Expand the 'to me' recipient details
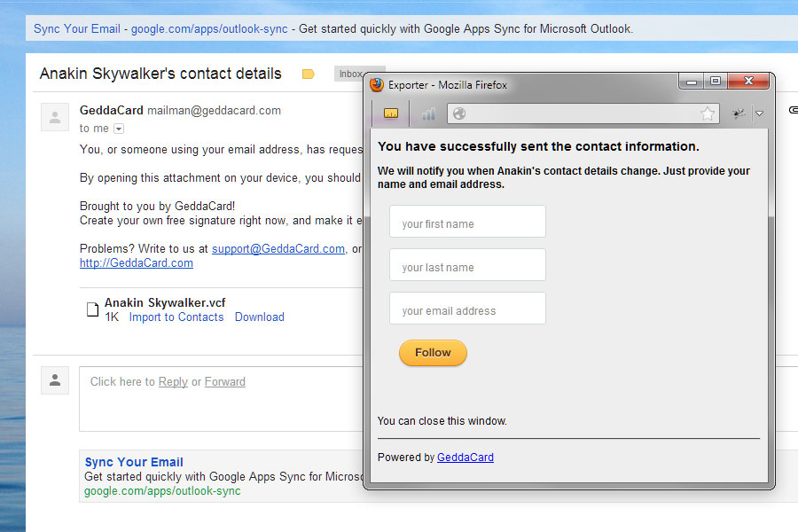798x532 pixels. pos(119,129)
